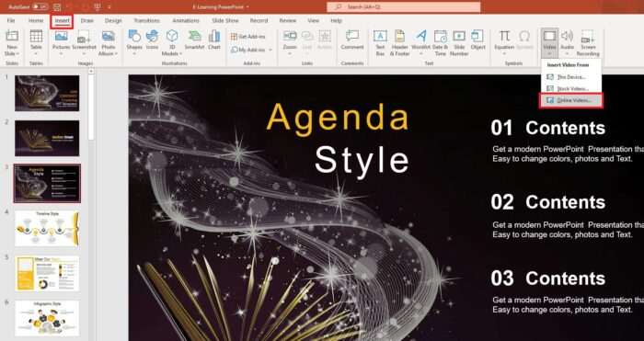The height and width of the screenshot is (341, 644).
Task: Add a Comment to the slide
Action: tap(352, 40)
